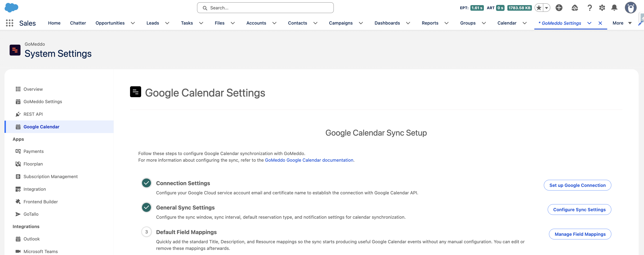Go to the Home tab
Image resolution: width=644 pixels, height=255 pixels.
tap(54, 23)
